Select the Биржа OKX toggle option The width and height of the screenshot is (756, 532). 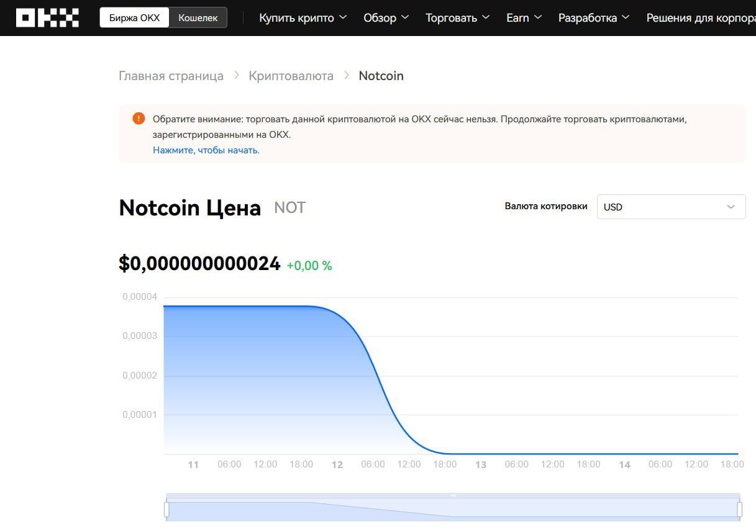pyautogui.click(x=134, y=18)
